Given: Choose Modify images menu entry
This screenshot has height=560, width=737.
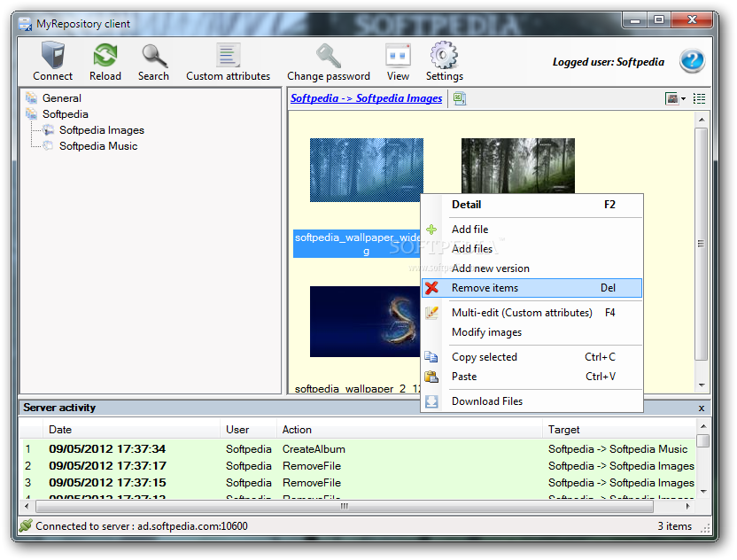Looking at the screenshot, I should [532, 332].
